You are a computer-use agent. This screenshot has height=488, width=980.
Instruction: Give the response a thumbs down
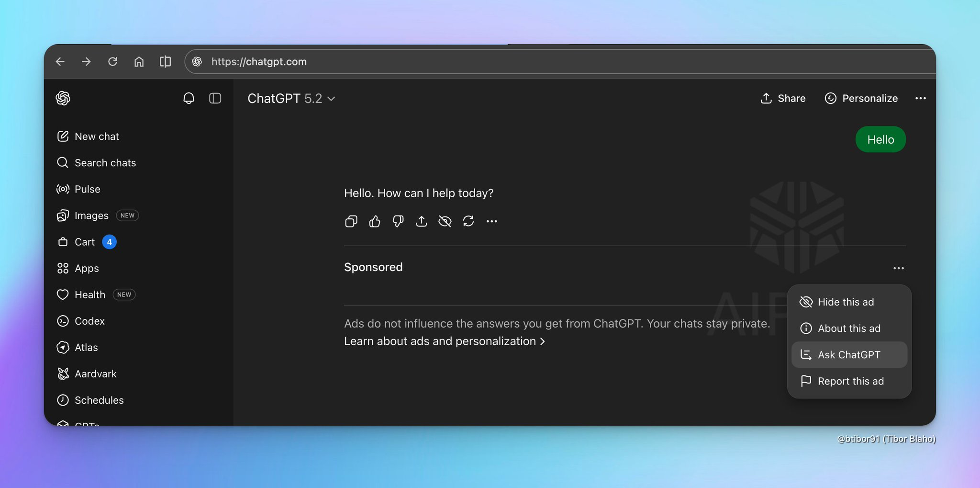click(x=398, y=221)
